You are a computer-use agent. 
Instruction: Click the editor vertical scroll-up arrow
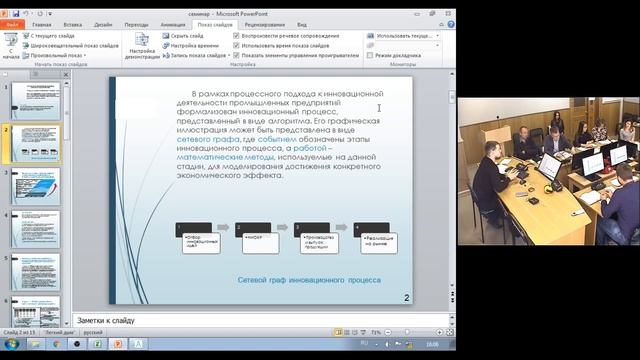point(452,74)
